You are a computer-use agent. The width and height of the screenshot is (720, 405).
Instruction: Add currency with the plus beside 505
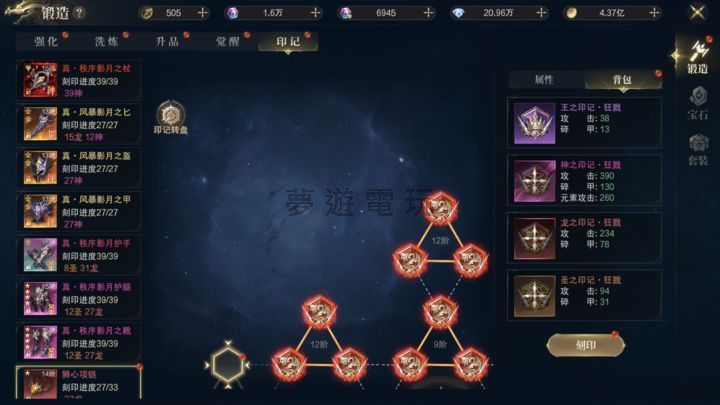[202, 13]
